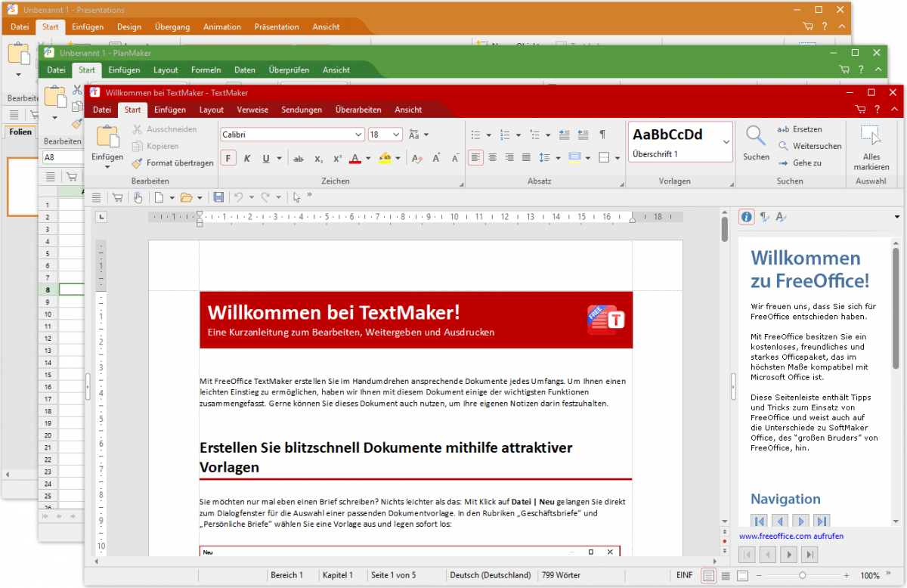The image size is (907, 588).
Task: Click the Suchen magnifying glass icon
Action: 756,137
